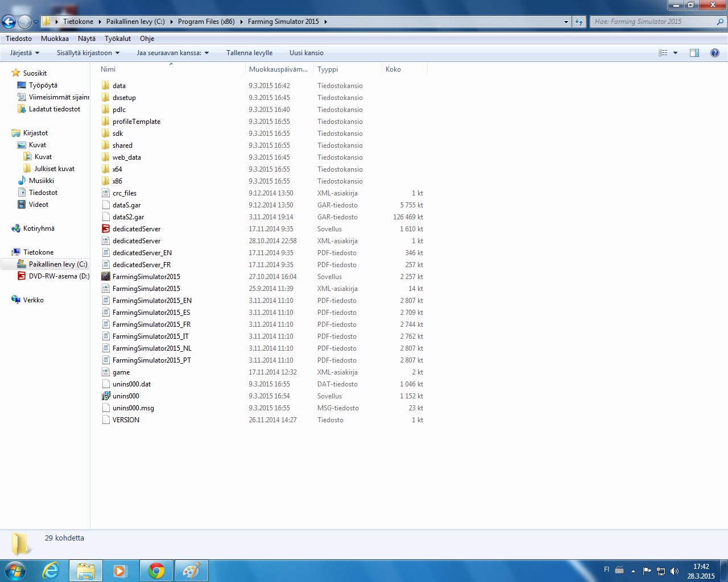Click the Back navigation arrow

point(9,22)
